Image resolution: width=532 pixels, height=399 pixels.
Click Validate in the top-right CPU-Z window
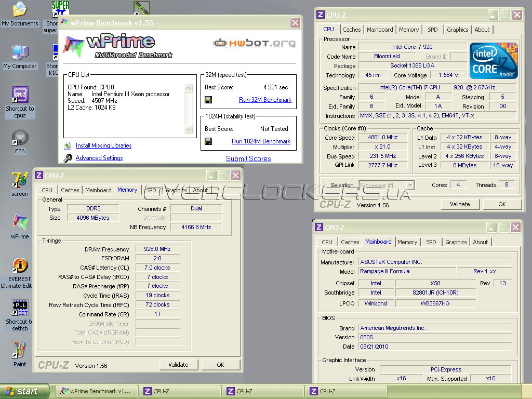coord(460,204)
